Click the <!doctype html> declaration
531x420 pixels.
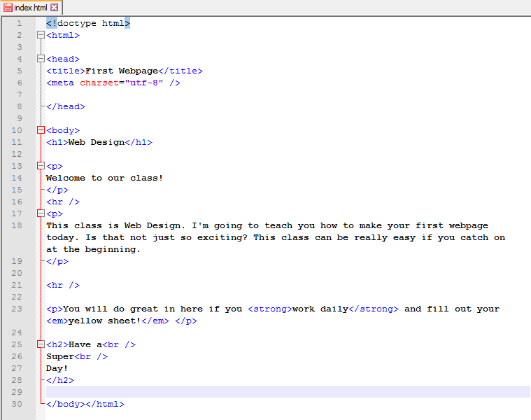(88, 23)
